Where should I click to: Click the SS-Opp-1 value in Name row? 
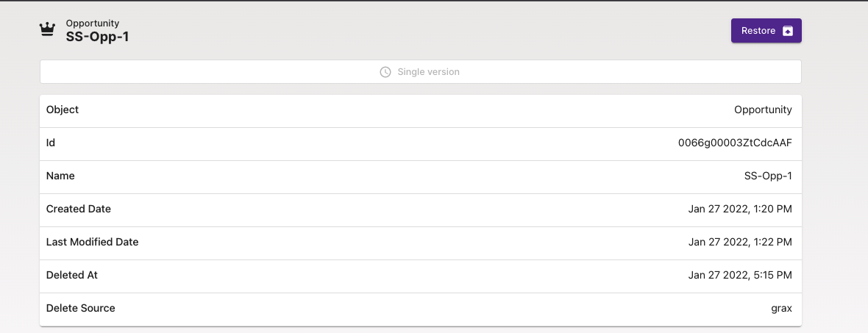coord(768,176)
